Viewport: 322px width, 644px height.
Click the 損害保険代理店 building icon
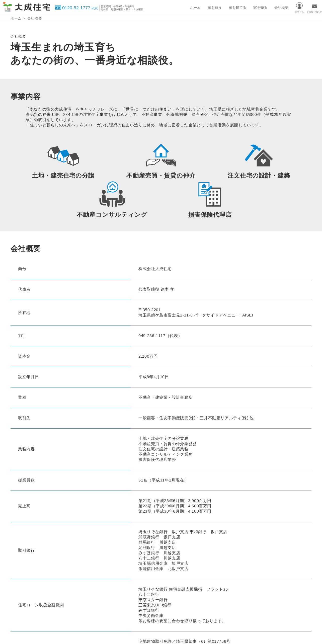click(x=210, y=194)
